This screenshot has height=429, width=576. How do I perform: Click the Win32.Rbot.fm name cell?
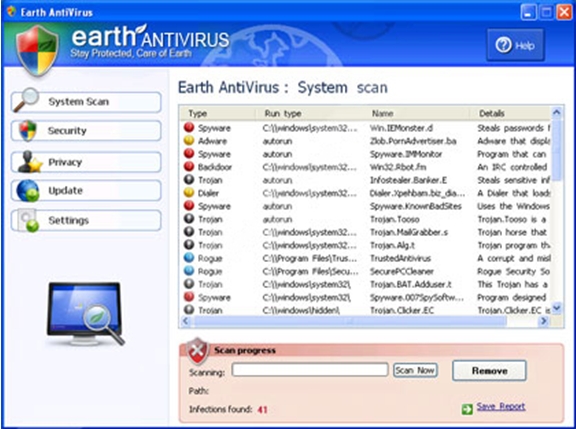(x=398, y=167)
